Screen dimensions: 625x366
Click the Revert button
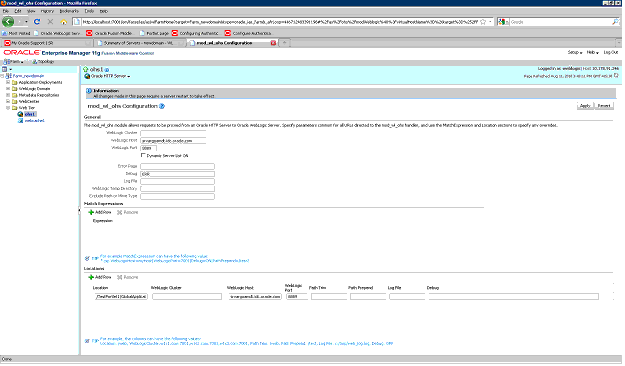point(604,106)
